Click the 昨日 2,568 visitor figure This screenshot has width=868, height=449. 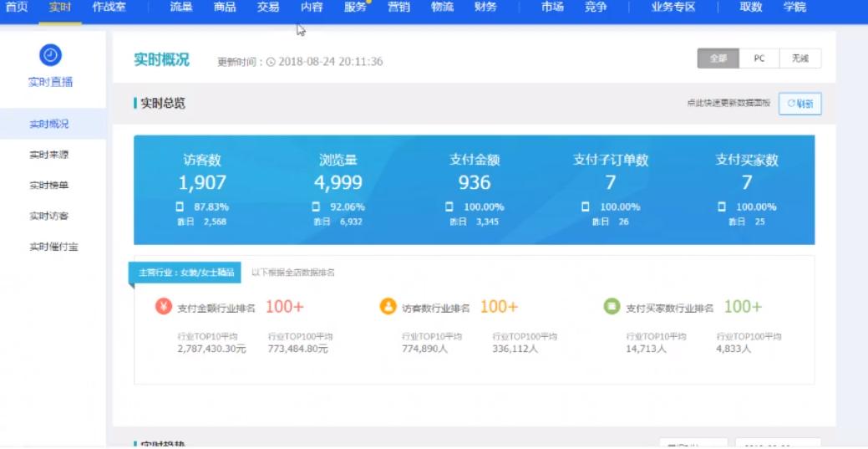coord(202,222)
